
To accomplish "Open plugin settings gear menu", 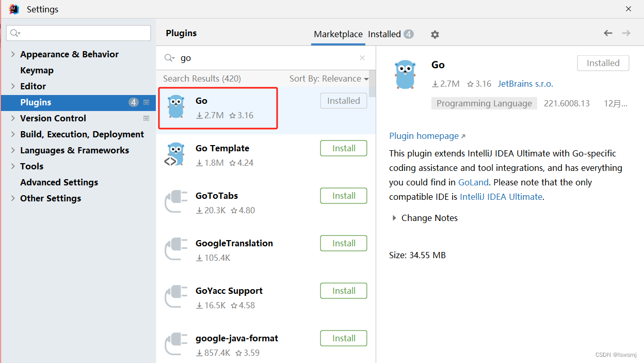I will point(435,35).
